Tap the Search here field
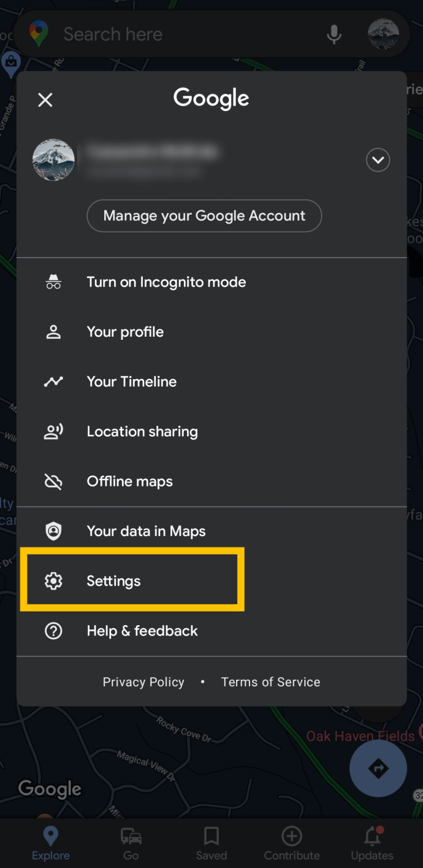 point(211,34)
